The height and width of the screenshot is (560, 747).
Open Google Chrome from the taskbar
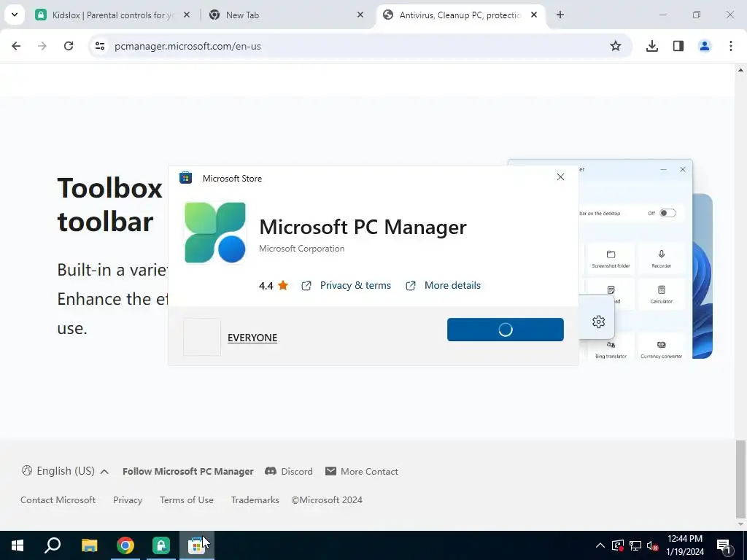click(x=125, y=545)
